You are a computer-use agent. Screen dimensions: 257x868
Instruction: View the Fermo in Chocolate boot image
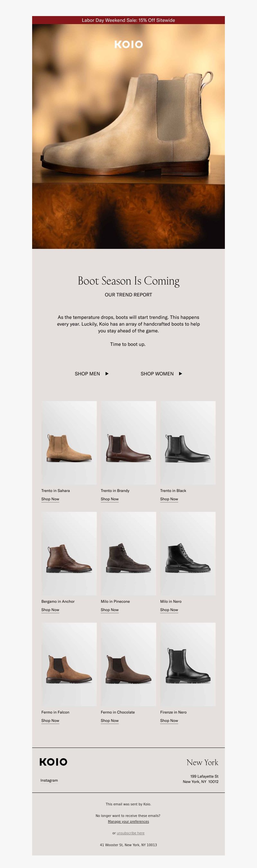click(128, 664)
